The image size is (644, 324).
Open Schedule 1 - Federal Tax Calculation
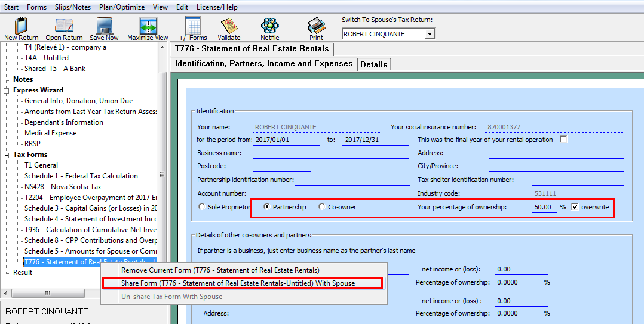pos(81,176)
